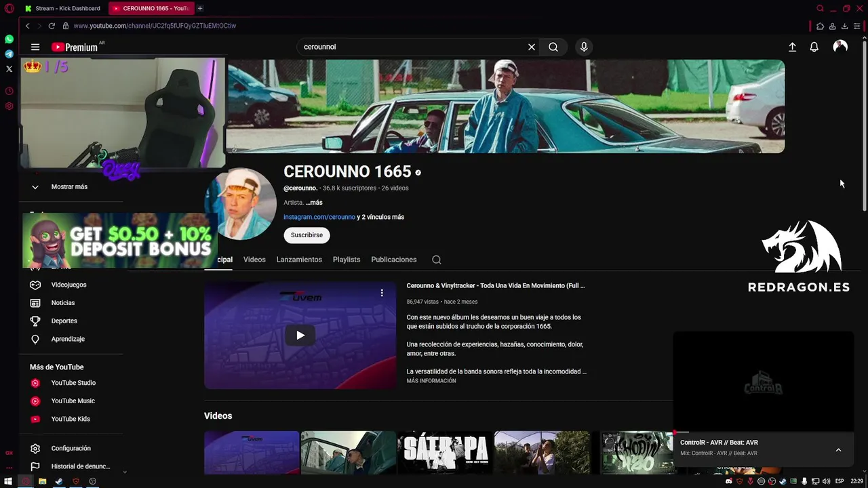
Task: Click the YouTube upload/create icon
Action: [792, 47]
